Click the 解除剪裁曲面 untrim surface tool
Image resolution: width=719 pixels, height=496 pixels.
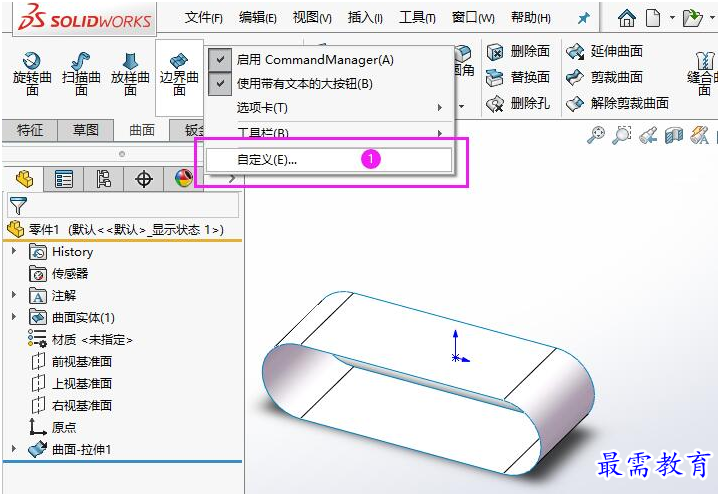tap(617, 103)
